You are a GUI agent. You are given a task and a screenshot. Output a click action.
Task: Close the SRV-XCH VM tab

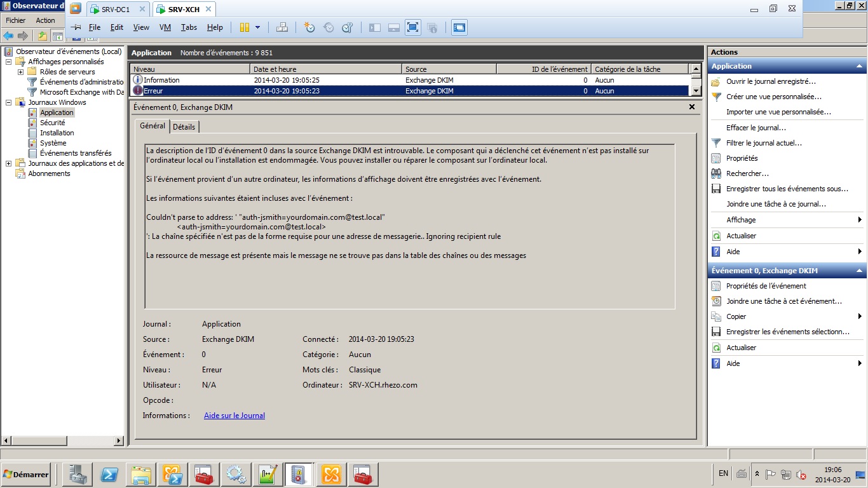(x=208, y=10)
